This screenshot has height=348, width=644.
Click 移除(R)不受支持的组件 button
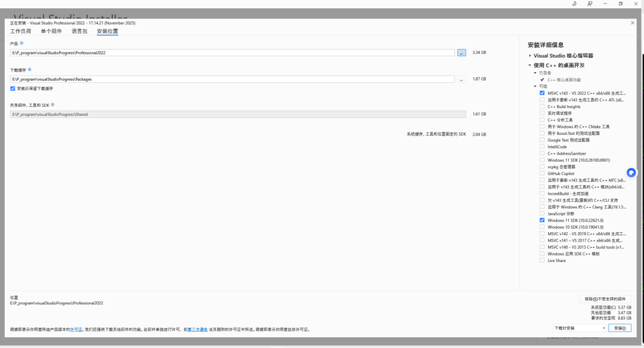coord(605,299)
